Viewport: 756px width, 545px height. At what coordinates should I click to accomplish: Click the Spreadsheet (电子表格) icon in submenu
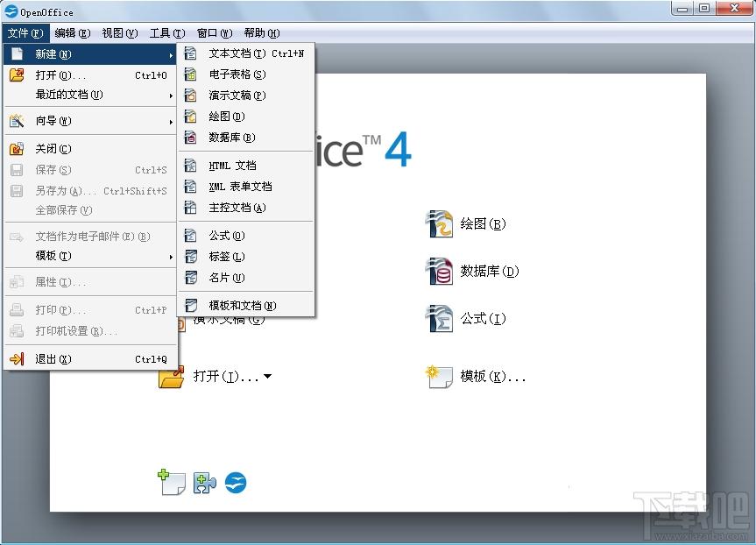[x=190, y=74]
